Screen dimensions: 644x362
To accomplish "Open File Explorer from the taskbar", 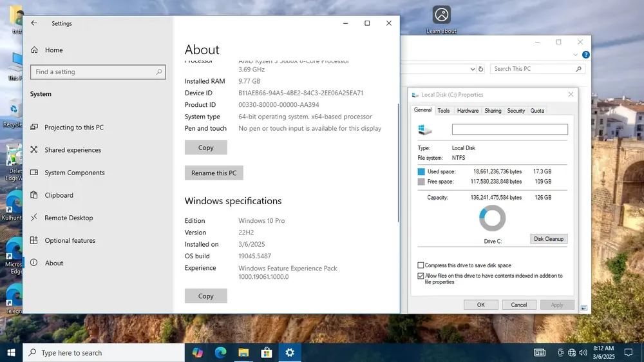I will coord(243,352).
